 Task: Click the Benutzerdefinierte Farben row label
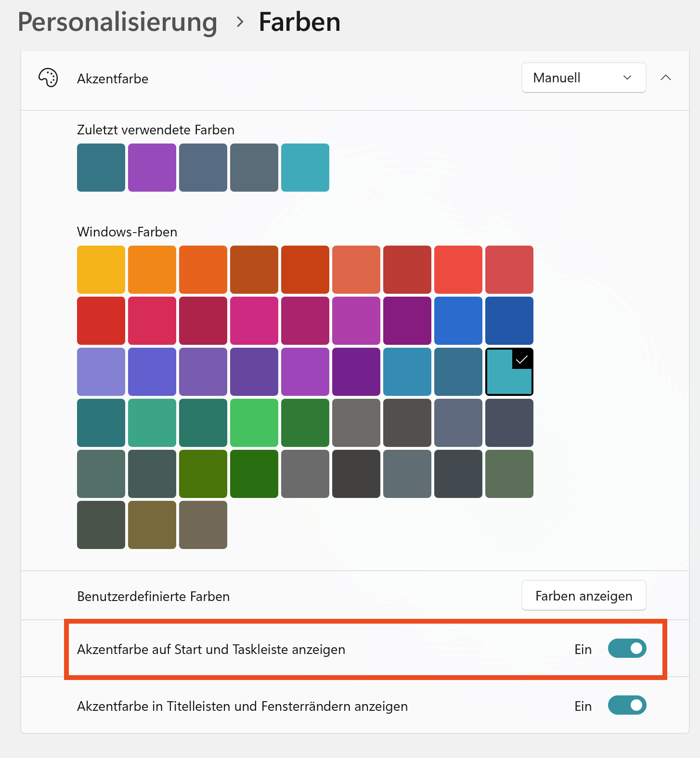click(153, 596)
